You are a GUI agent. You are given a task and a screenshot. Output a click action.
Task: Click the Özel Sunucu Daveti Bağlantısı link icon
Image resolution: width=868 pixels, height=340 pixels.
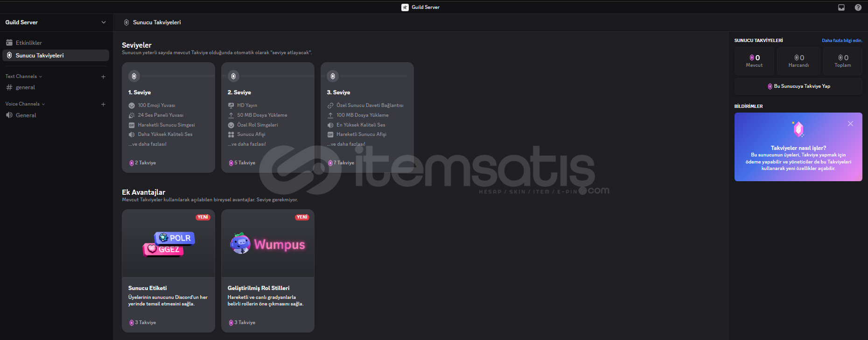coord(330,106)
